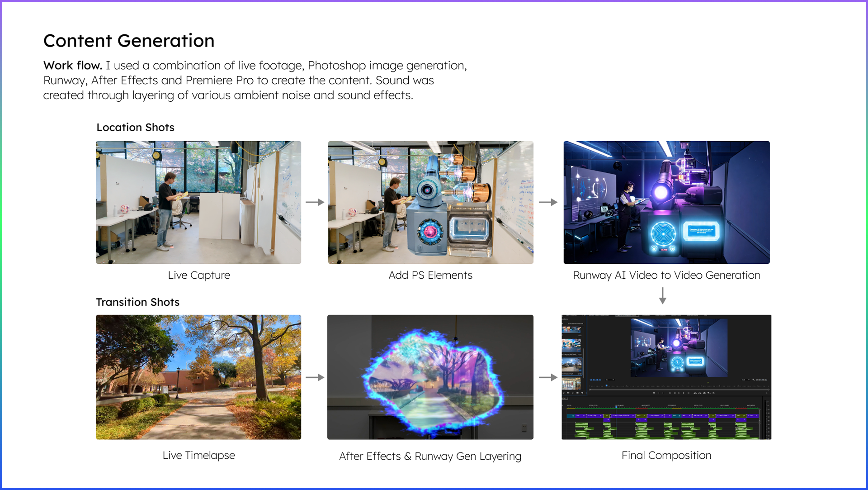Click the 'Location Shots' heading
The image size is (868, 490).
[135, 128]
